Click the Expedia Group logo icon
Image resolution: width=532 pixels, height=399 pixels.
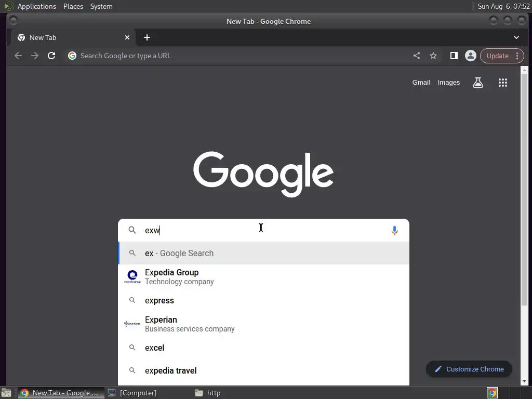tap(132, 276)
